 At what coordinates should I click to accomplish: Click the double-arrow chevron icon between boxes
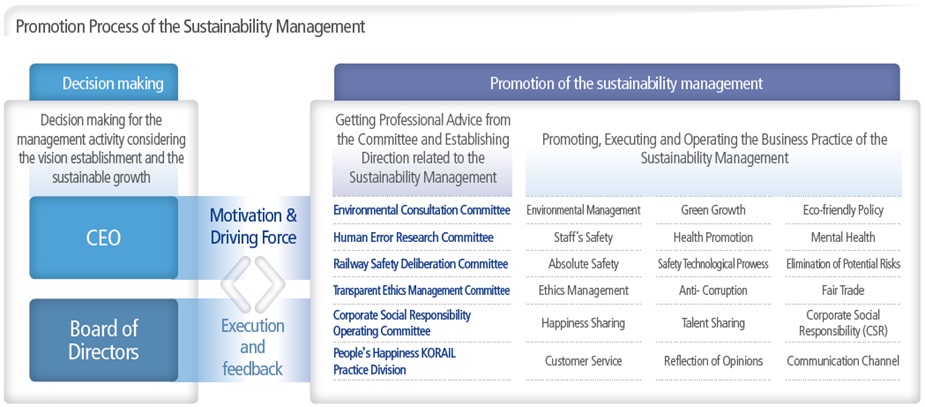(x=252, y=285)
